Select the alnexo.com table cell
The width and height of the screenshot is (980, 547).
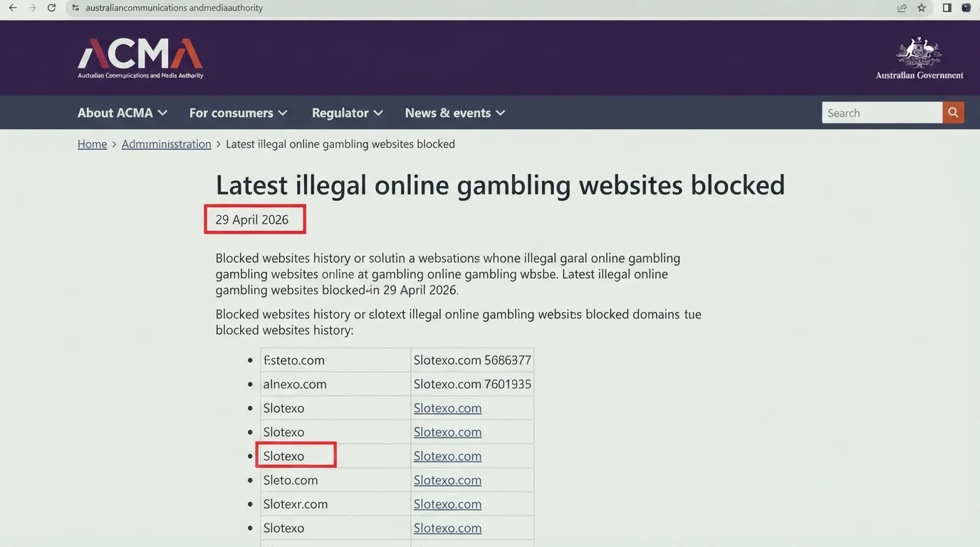(335, 384)
